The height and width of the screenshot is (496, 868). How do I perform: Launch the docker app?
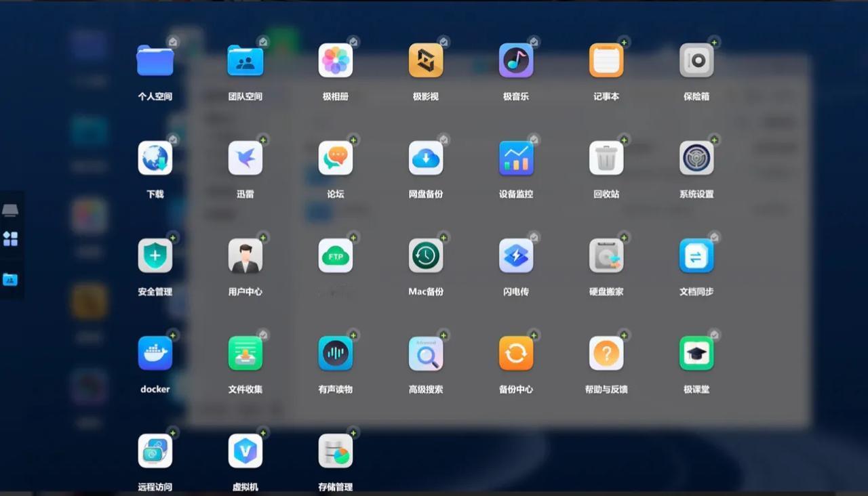click(x=155, y=353)
